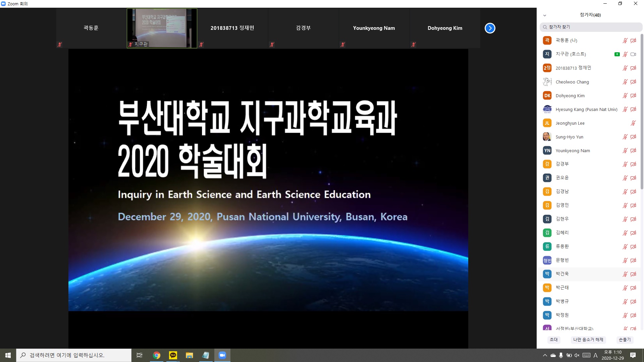
Task: Click Sung-Hyo Yun's profile photo avatar
Action: point(547,137)
